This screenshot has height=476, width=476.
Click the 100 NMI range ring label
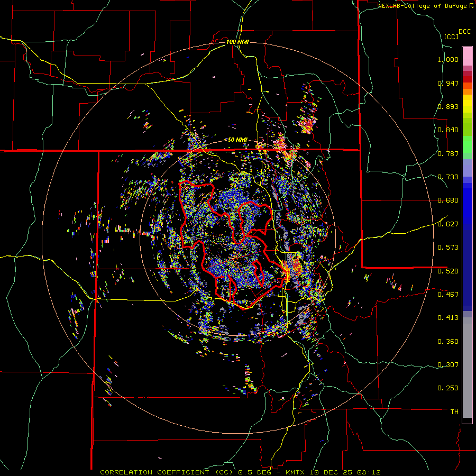coord(237,42)
